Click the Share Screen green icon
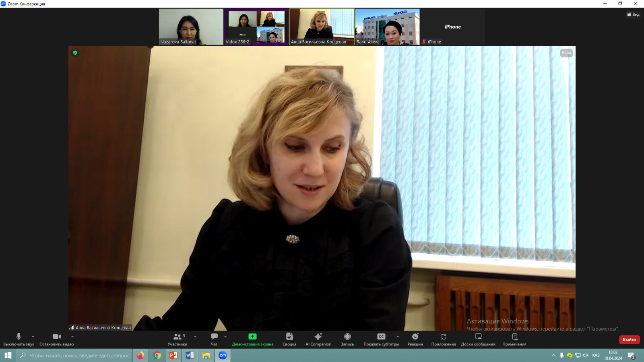Viewport: 644px width, 362px height. point(252,337)
